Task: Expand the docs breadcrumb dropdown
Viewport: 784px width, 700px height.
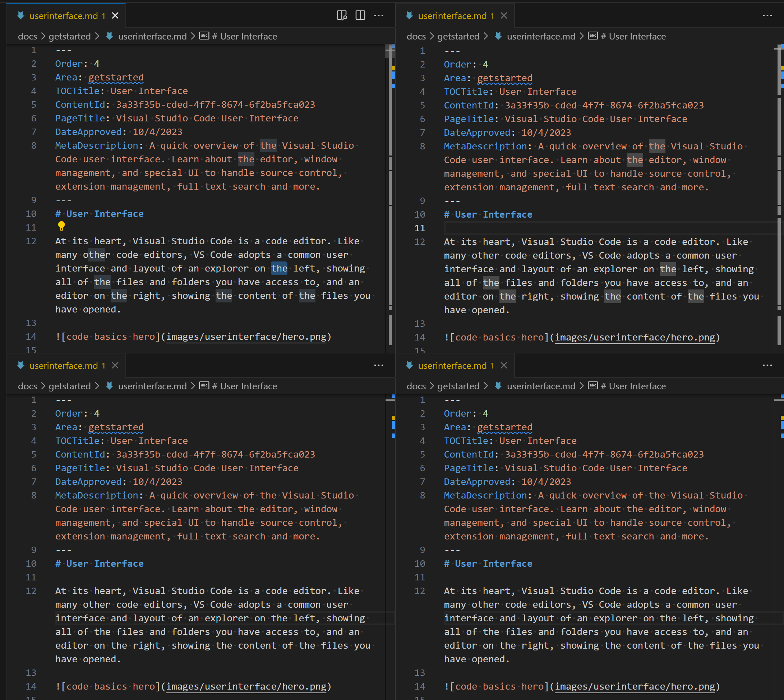Action: click(x=27, y=36)
